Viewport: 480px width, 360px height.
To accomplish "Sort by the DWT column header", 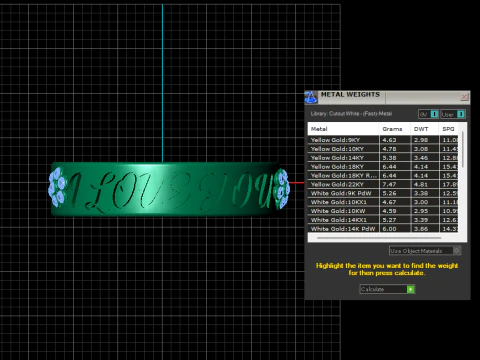I will pyautogui.click(x=424, y=129).
